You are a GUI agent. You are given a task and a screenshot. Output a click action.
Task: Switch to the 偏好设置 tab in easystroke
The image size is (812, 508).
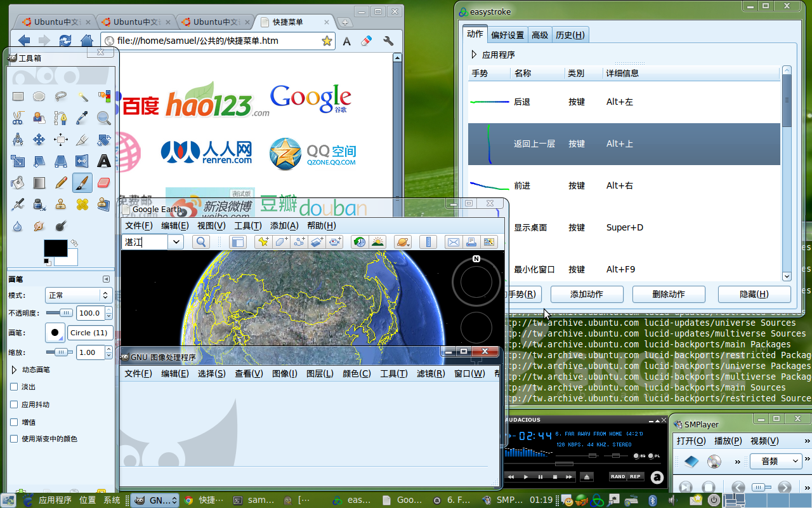pos(507,35)
